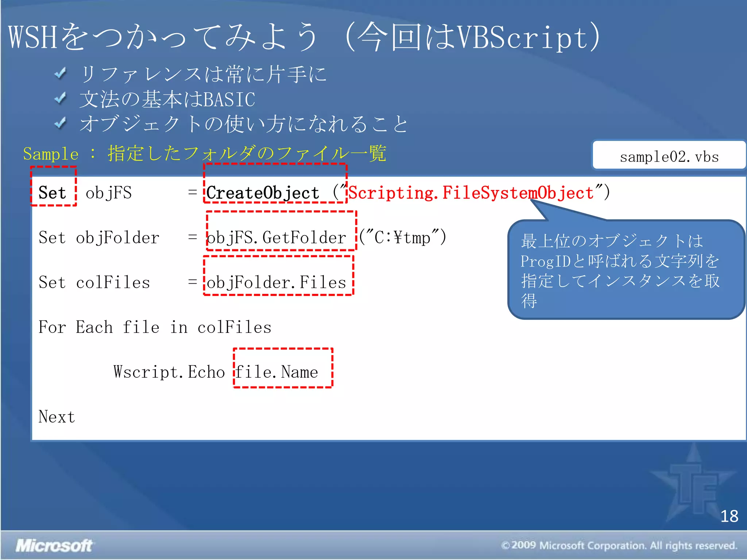Click the 'Next' keyword
The width and height of the screenshot is (747, 560).
click(57, 417)
